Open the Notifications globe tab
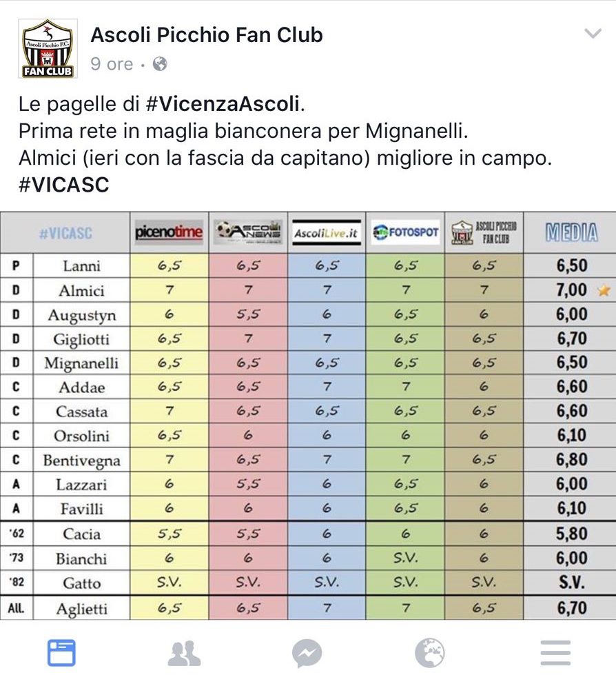616x686 pixels. click(430, 652)
